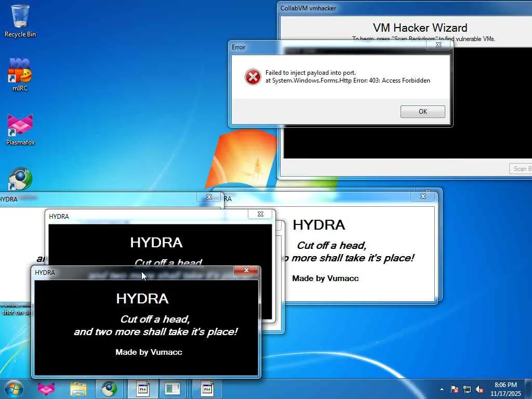Screen dimensions: 532x399
Task: Click the front HYDRA window's title bar label
Action: [x=45, y=272]
